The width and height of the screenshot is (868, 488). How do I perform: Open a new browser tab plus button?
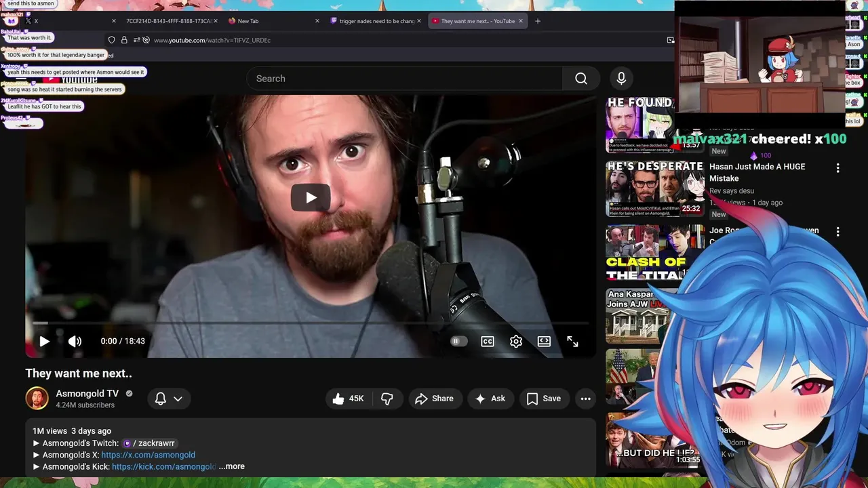click(538, 21)
